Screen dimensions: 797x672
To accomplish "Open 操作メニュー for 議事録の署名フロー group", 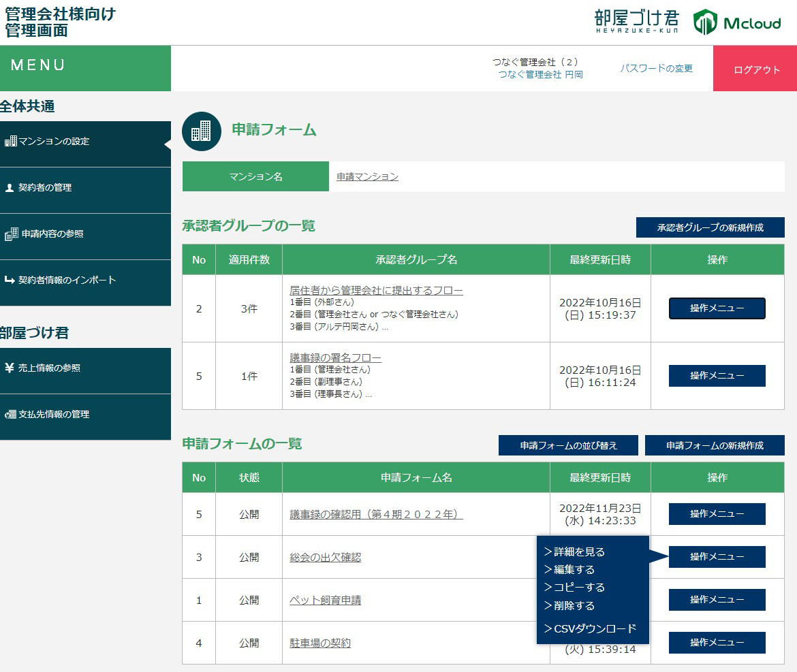I will click(717, 376).
